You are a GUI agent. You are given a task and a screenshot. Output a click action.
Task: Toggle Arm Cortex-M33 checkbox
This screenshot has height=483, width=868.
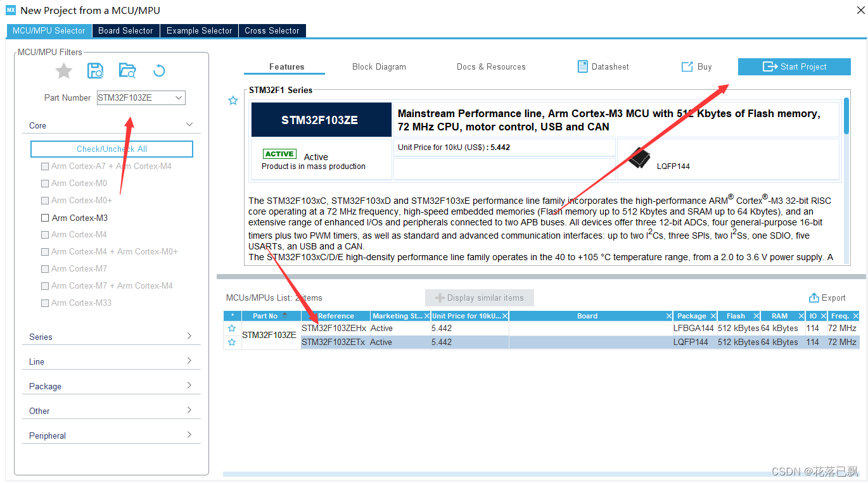point(44,303)
